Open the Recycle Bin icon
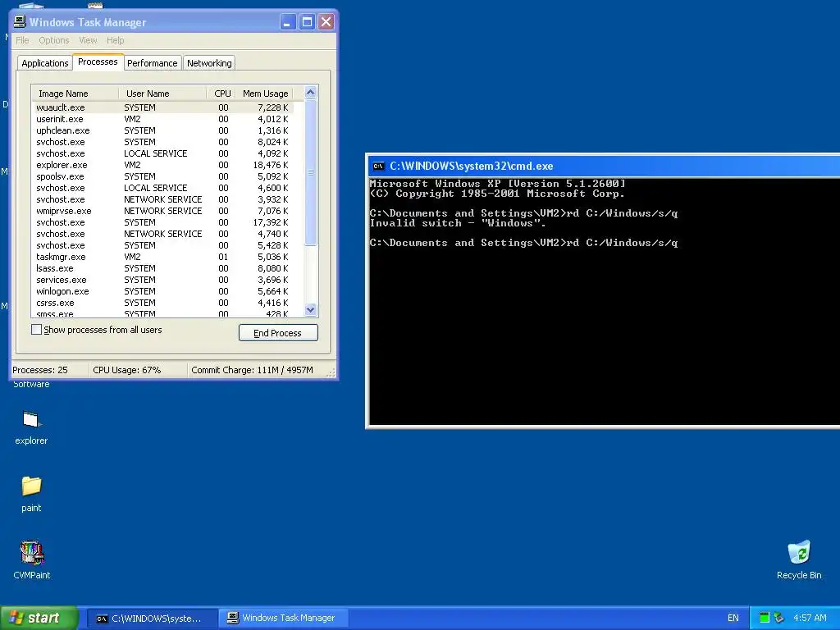The width and height of the screenshot is (840, 630). 799,552
